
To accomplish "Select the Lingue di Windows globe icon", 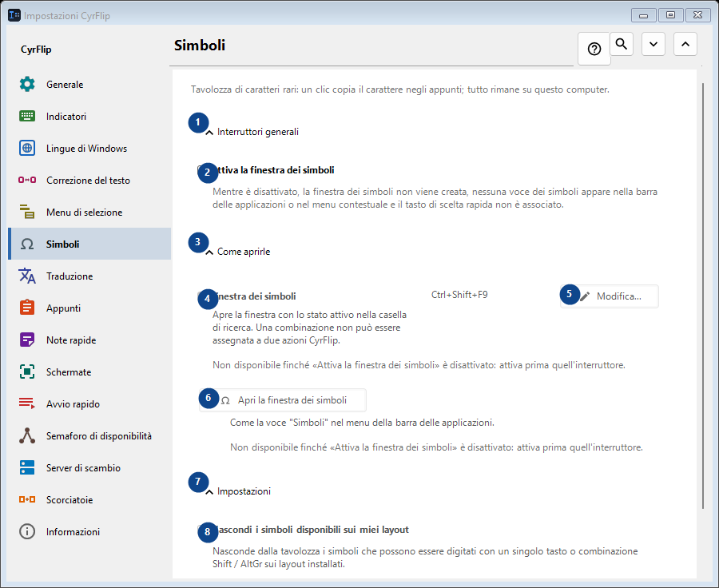I will coord(27,148).
